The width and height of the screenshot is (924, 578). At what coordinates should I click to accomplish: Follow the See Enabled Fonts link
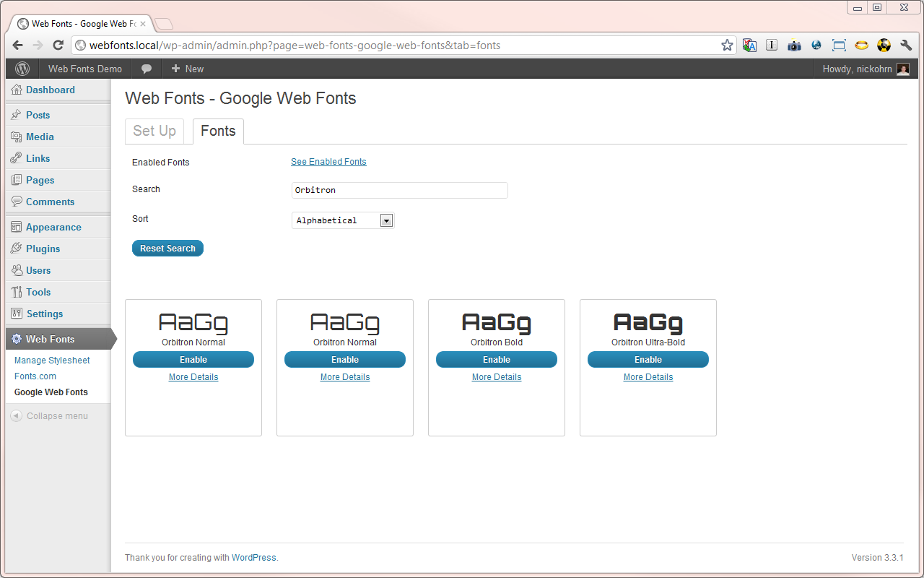click(328, 162)
